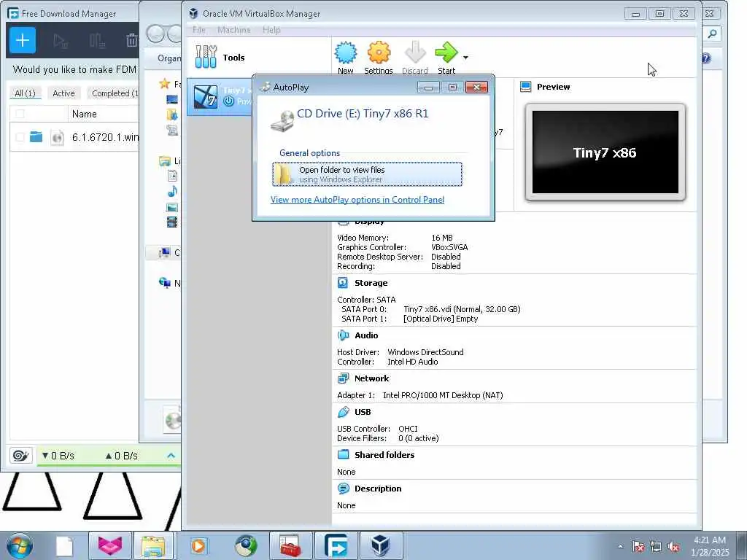
Task: Click the blue folder icon in download row
Action: (x=36, y=137)
